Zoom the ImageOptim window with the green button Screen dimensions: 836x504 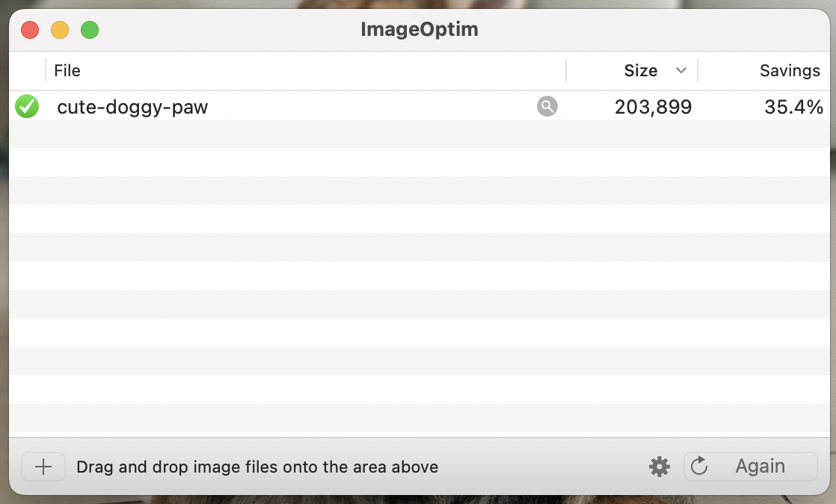(90, 29)
